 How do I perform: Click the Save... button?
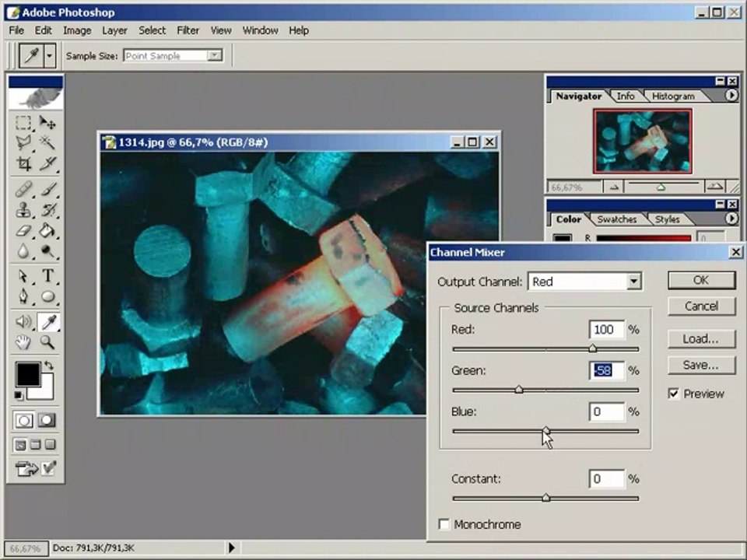[x=701, y=366]
